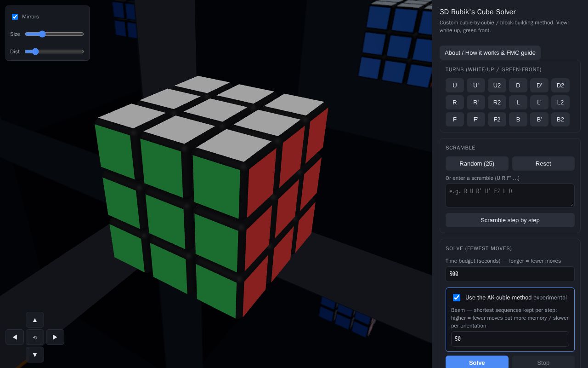Adjust the Dist slider
Screen dimensions: 588x368
click(54, 52)
